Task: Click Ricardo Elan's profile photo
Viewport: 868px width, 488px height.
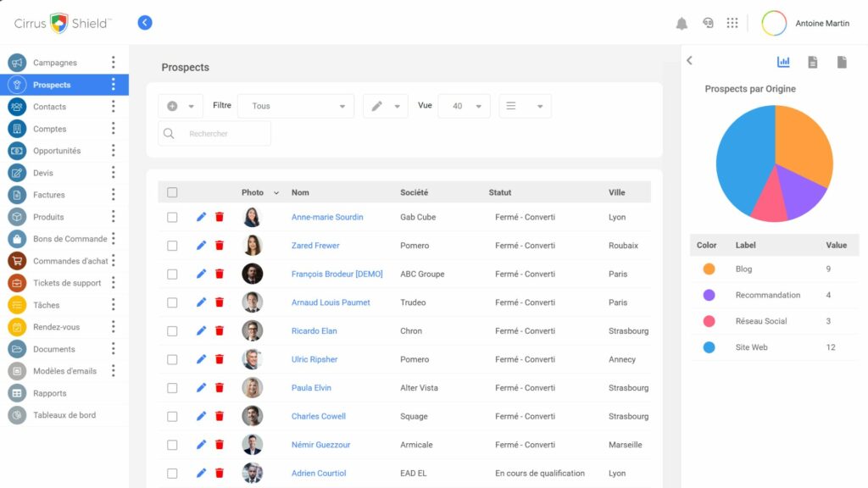Action: coord(253,331)
